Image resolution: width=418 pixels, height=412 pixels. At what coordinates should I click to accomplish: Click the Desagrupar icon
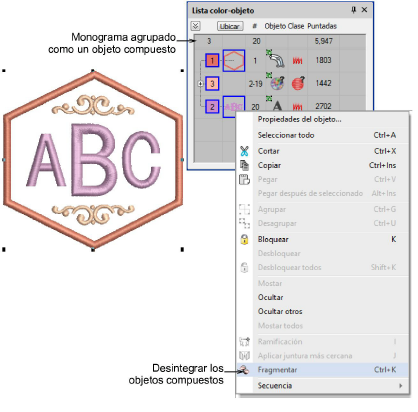[x=244, y=223]
